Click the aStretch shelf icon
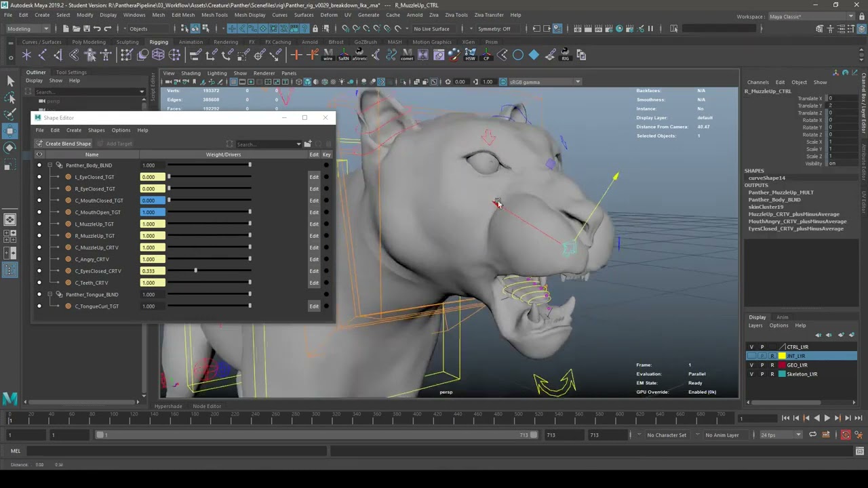 pyautogui.click(x=359, y=55)
